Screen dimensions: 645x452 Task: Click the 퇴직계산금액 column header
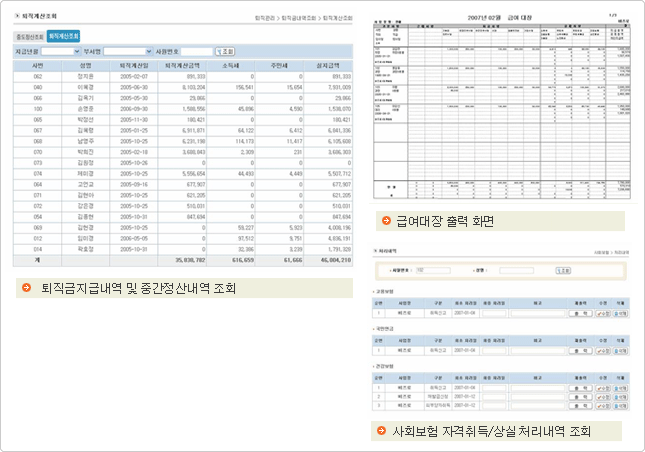(x=190, y=64)
